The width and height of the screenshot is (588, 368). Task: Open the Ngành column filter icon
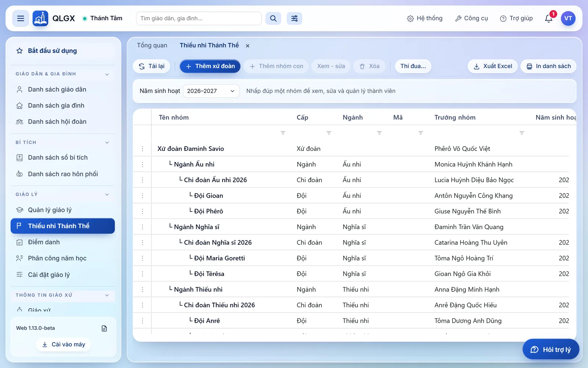pyautogui.click(x=379, y=133)
